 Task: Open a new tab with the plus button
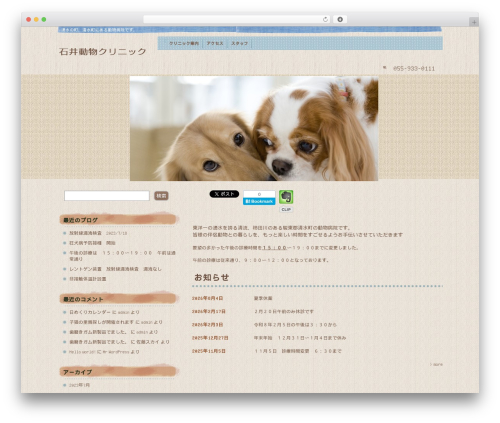474,22
